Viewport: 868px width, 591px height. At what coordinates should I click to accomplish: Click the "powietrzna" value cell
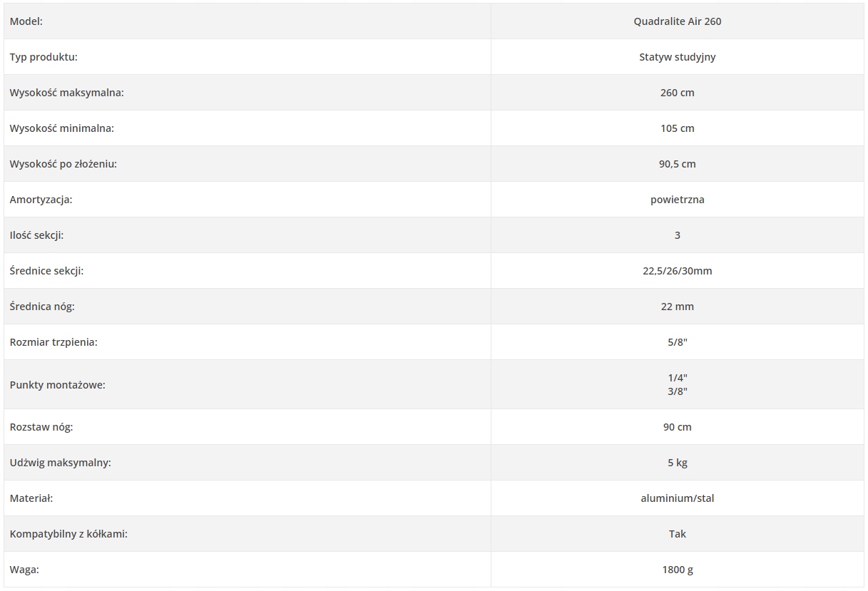[677, 200]
